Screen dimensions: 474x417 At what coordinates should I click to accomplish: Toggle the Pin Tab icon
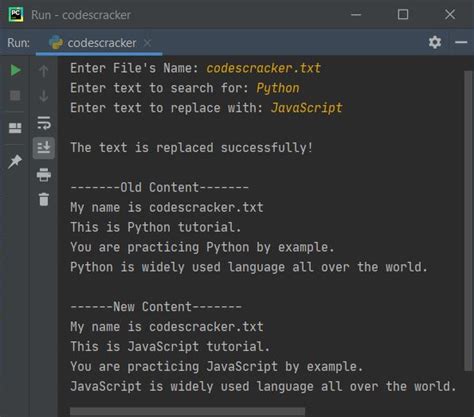coord(15,162)
